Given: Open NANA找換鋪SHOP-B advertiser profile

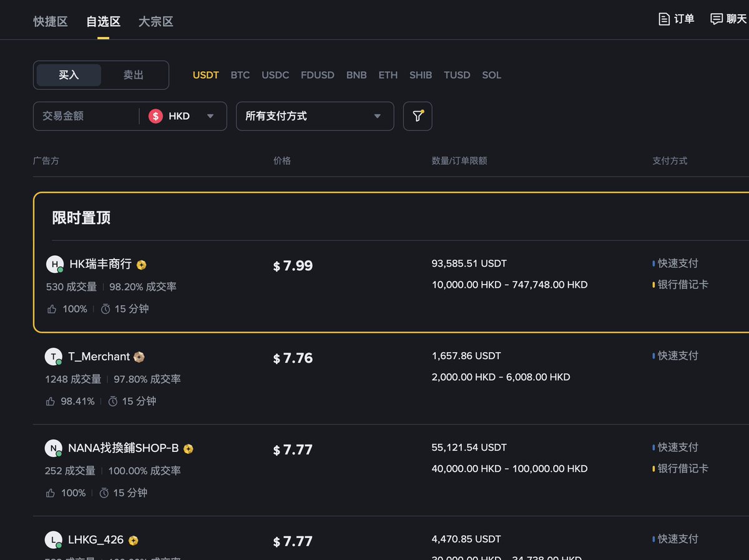Looking at the screenshot, I should (124, 448).
